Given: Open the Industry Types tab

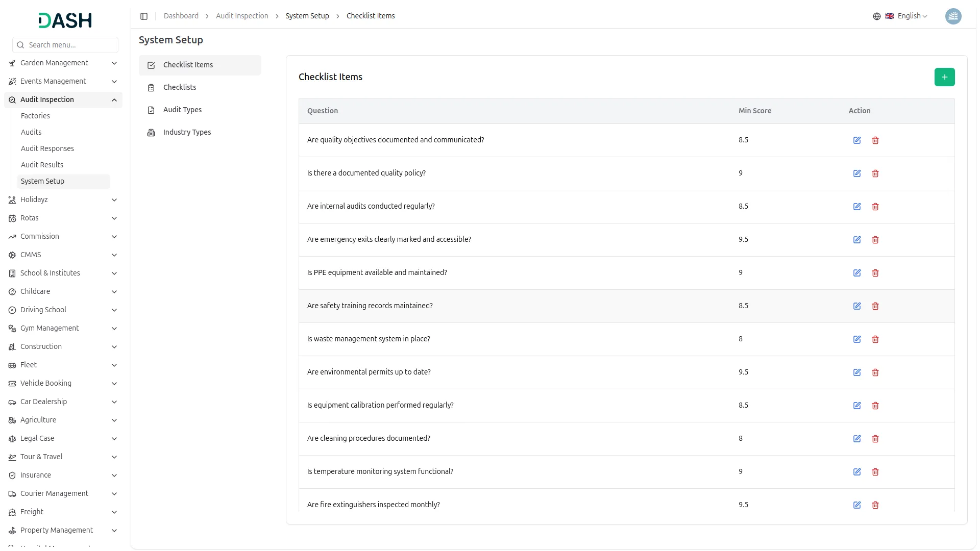Looking at the screenshot, I should pos(187,132).
